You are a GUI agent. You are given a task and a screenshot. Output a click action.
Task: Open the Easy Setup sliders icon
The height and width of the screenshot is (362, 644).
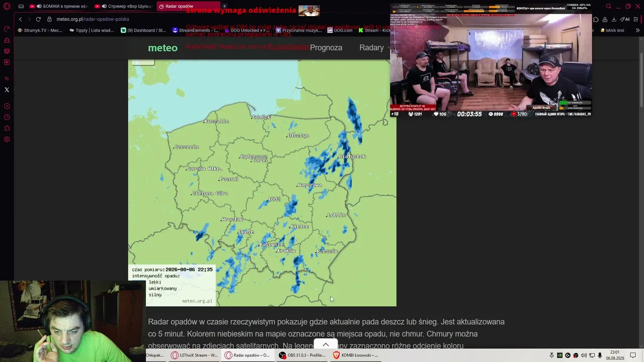tap(636, 20)
